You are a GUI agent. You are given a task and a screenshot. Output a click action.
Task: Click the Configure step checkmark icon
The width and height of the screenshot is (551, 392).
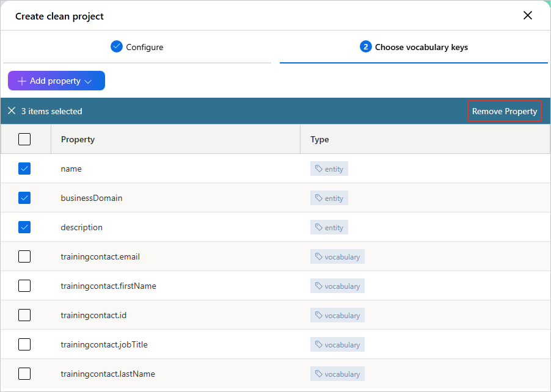coord(117,46)
